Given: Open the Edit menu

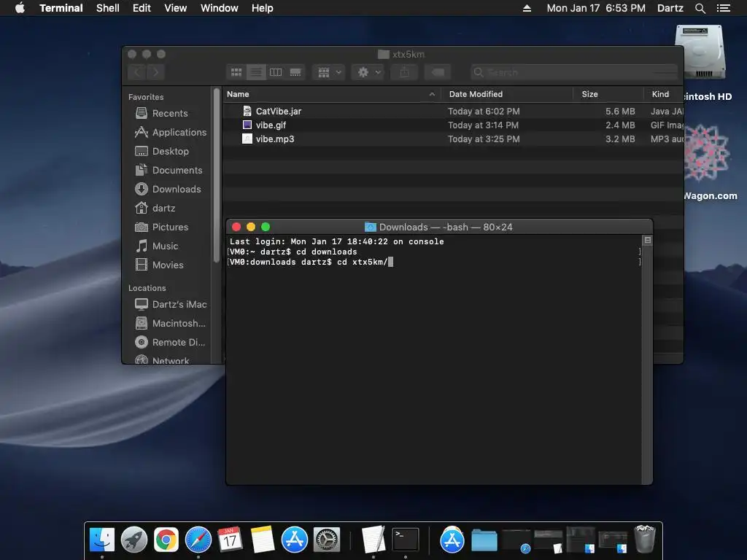Looking at the screenshot, I should click(142, 8).
